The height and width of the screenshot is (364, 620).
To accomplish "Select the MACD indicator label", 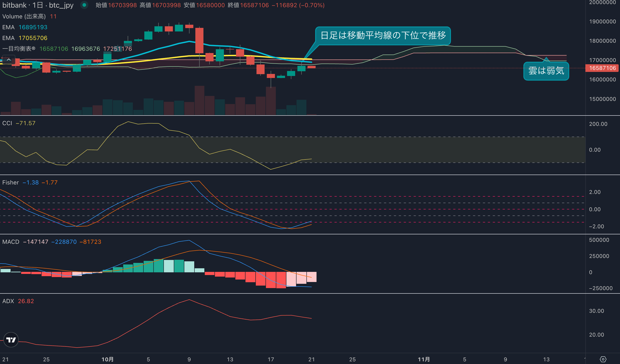I will 11,242.
